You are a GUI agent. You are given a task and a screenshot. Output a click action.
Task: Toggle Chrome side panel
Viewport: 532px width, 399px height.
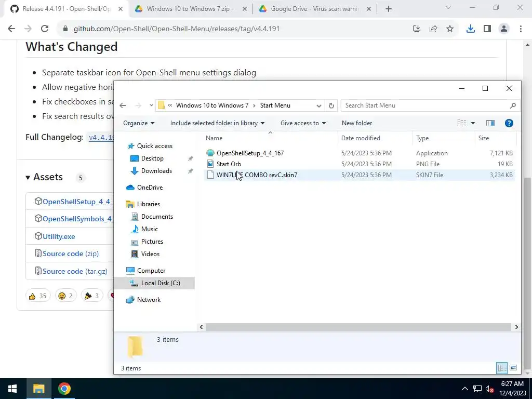pos(487,29)
